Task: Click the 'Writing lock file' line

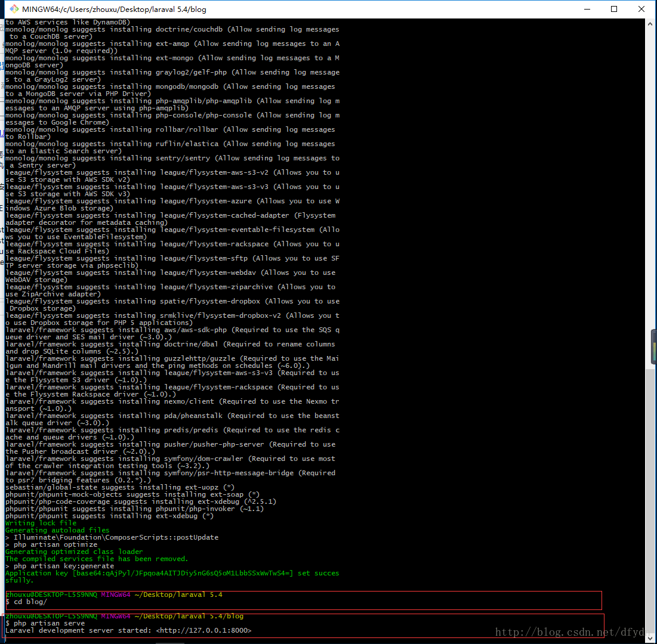Action: click(x=41, y=523)
